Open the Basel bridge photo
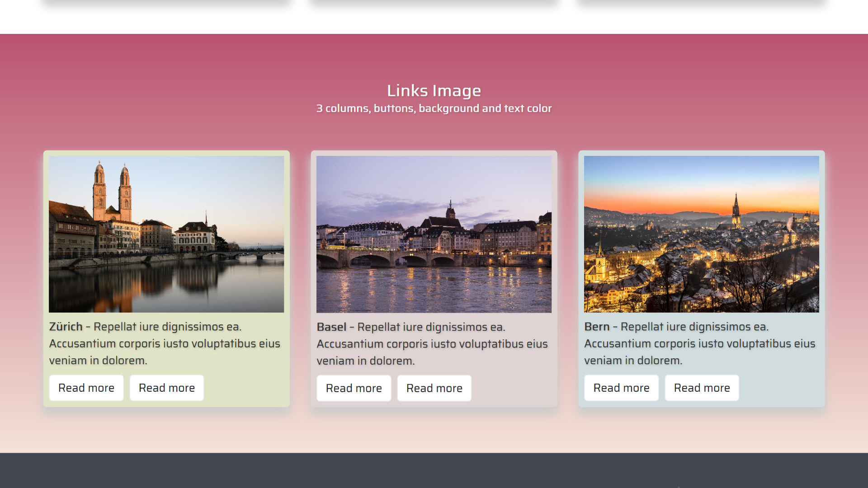This screenshot has width=868, height=488. pos(434,234)
